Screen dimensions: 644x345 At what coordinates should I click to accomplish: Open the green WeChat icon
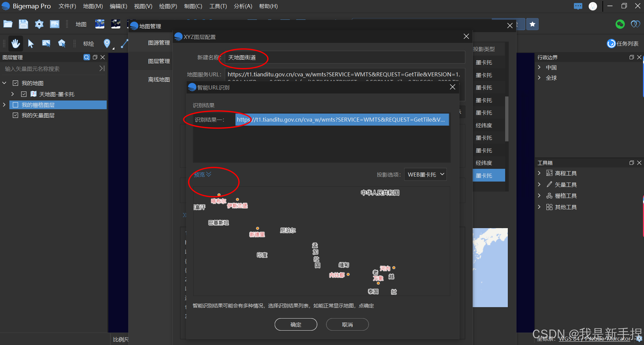(x=620, y=24)
